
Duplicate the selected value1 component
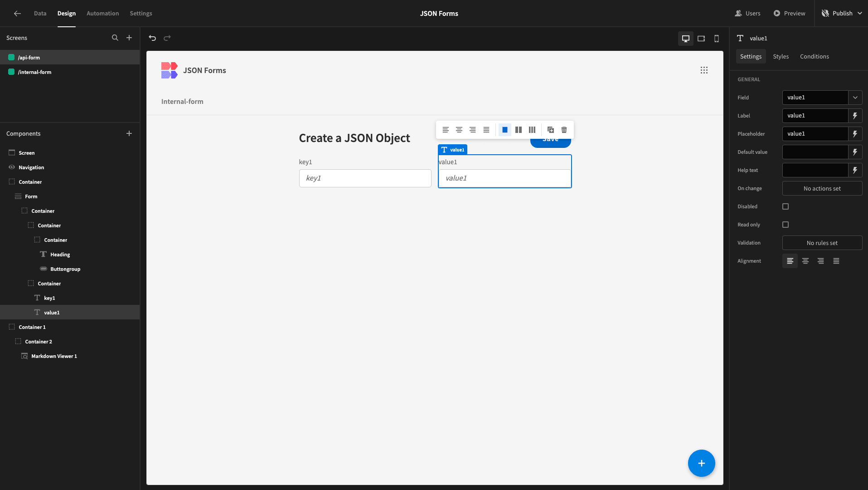coord(551,130)
